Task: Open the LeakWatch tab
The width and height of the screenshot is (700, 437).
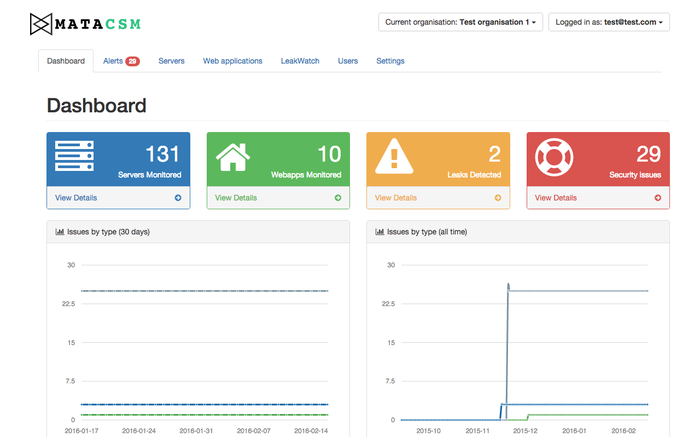Action: [x=300, y=61]
